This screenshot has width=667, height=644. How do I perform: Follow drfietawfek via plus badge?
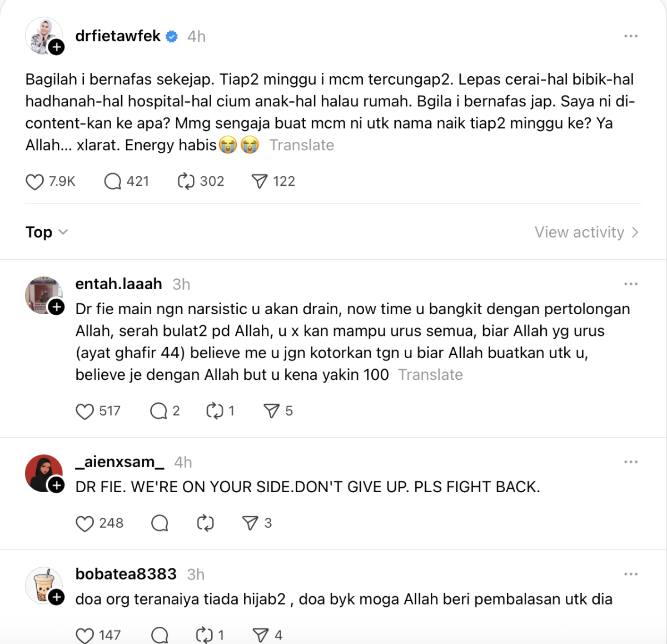pyautogui.click(x=56, y=48)
